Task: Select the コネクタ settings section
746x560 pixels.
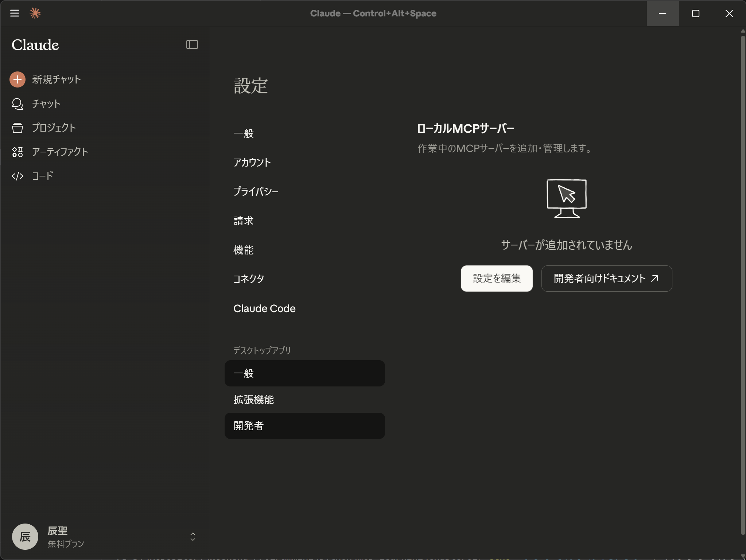Action: coord(249,279)
